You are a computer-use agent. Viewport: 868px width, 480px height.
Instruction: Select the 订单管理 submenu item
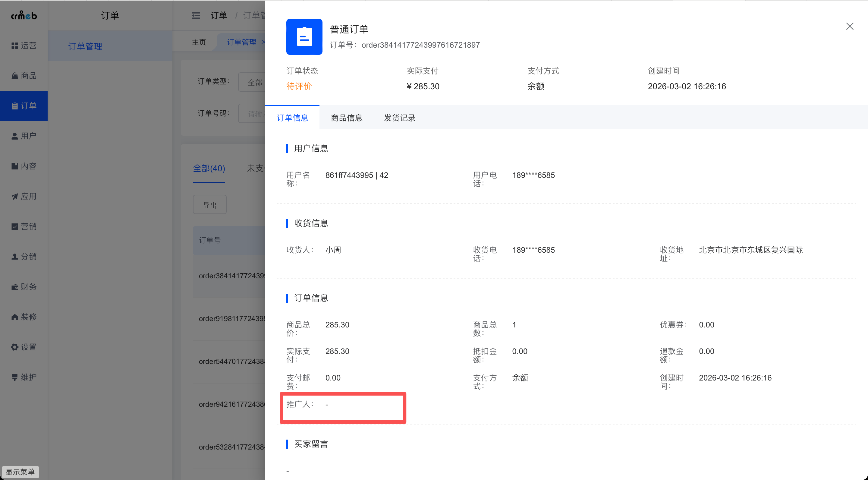point(85,46)
